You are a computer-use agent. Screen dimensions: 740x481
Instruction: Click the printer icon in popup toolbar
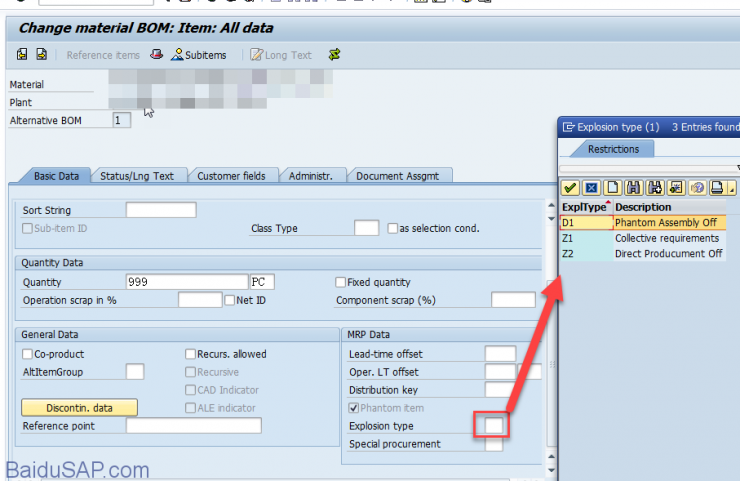tap(717, 188)
